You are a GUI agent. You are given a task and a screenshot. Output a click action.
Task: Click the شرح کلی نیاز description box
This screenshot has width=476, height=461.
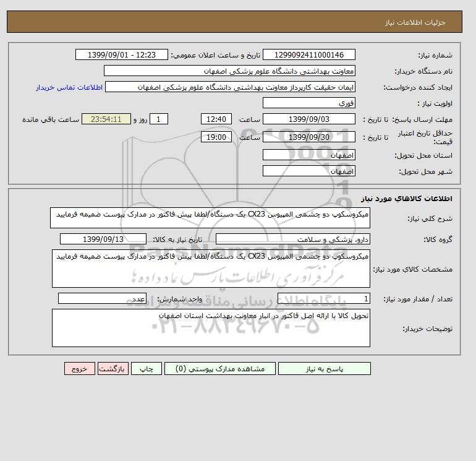coord(210,218)
